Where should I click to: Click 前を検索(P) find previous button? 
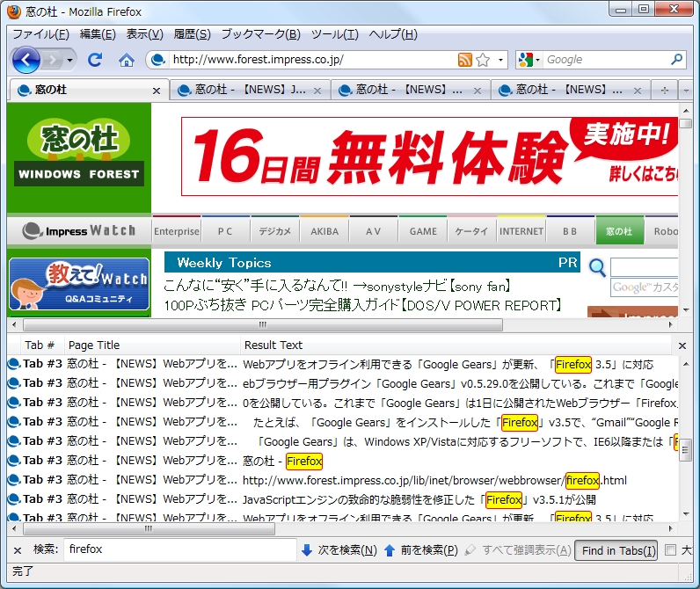(x=421, y=550)
